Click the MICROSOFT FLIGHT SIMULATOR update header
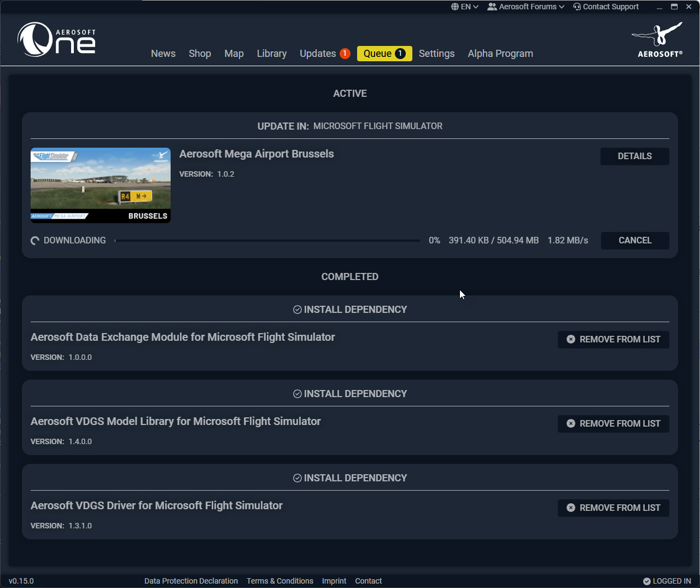Viewport: 700px width, 588px height. 378,126
